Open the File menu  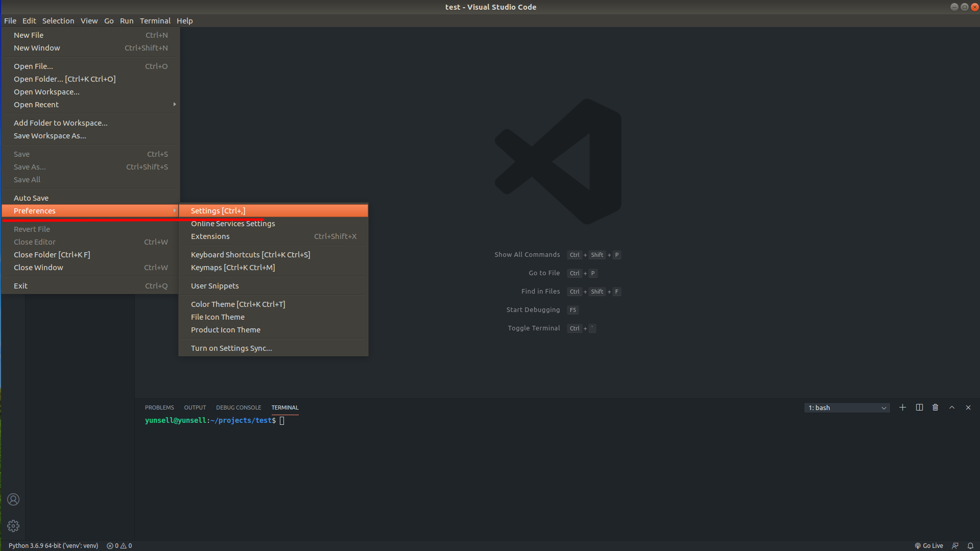(x=10, y=21)
